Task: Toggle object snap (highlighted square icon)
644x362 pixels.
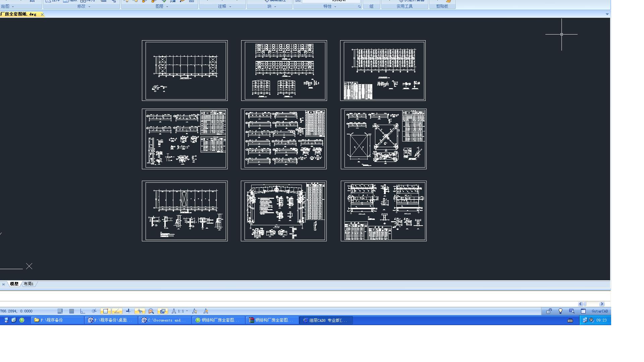Action: click(105, 311)
